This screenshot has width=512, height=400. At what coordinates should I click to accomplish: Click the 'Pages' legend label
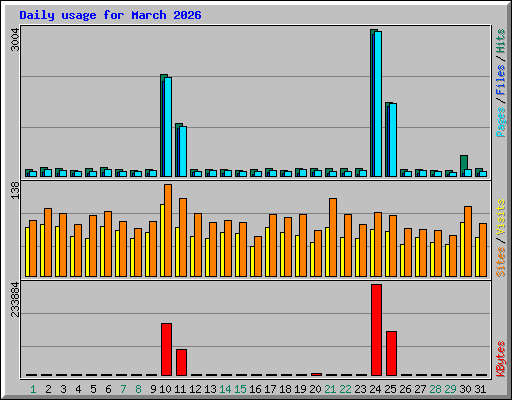click(501, 122)
